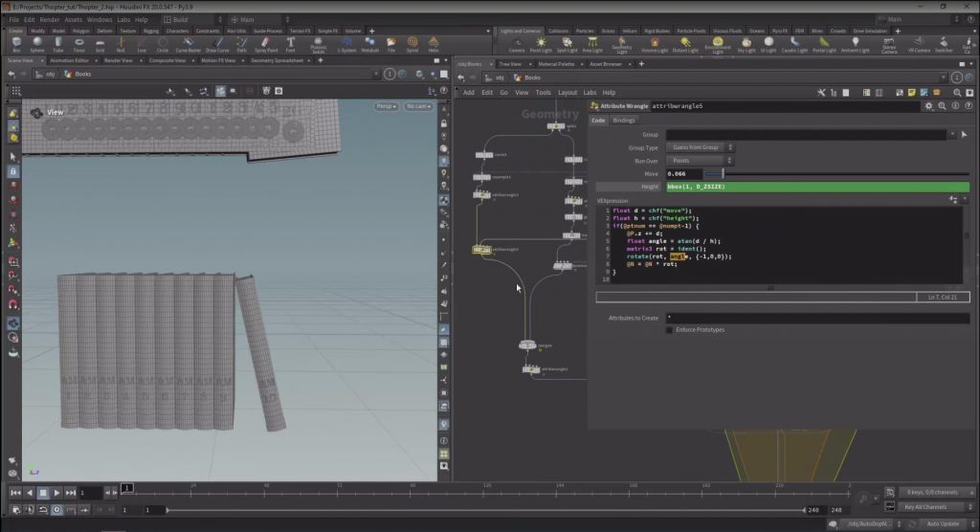Open the Main radial menu dropdown

click(258, 19)
